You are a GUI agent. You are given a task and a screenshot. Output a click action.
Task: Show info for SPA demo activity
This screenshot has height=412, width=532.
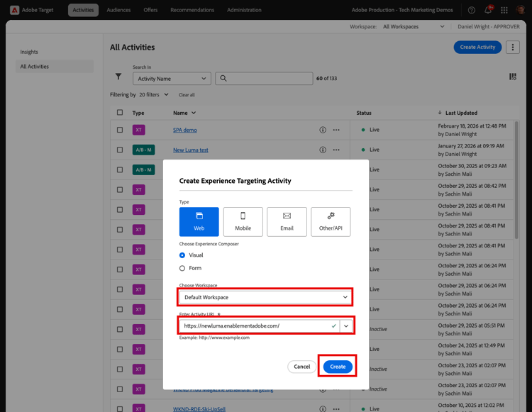pyautogui.click(x=323, y=130)
